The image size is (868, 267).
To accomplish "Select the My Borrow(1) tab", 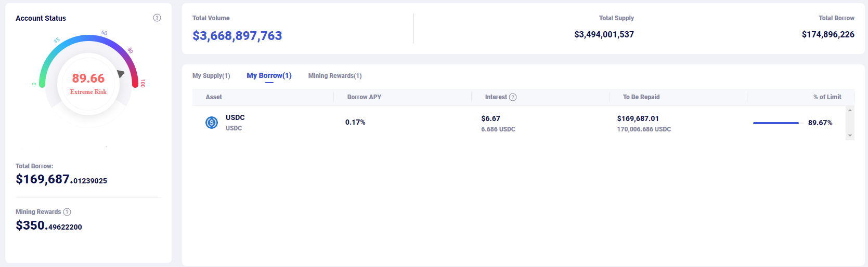I will 269,76.
